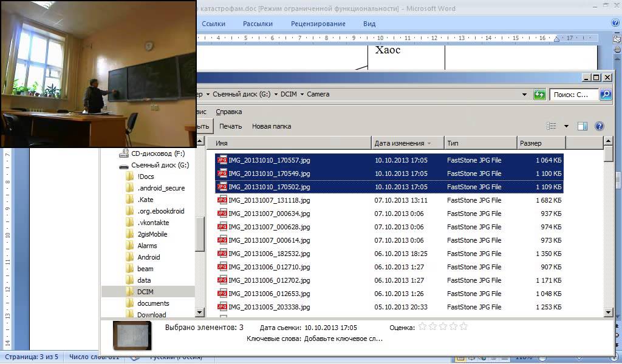The image size is (622, 364).
Task: Click JPG icon of IMG_20131006_182532.jpg
Action: tap(222, 254)
